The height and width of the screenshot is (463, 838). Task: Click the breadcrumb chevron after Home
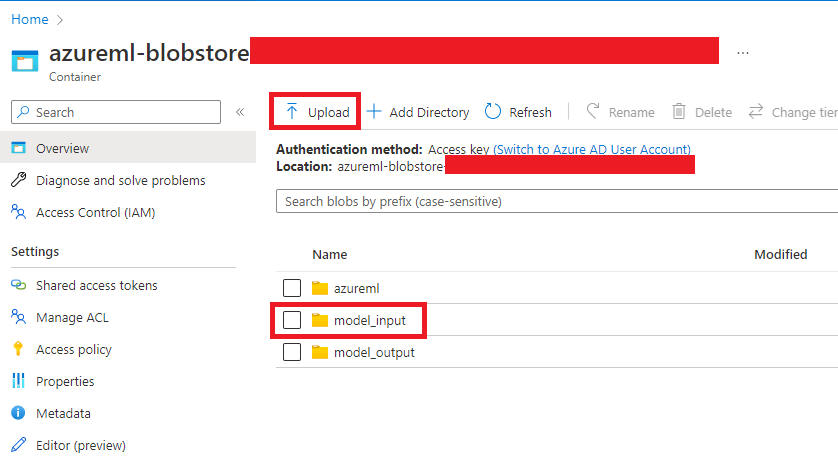click(60, 20)
